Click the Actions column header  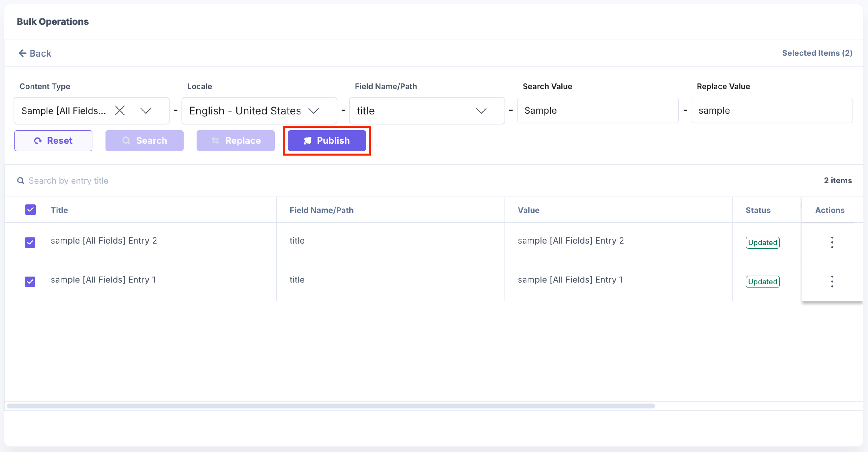[830, 210]
